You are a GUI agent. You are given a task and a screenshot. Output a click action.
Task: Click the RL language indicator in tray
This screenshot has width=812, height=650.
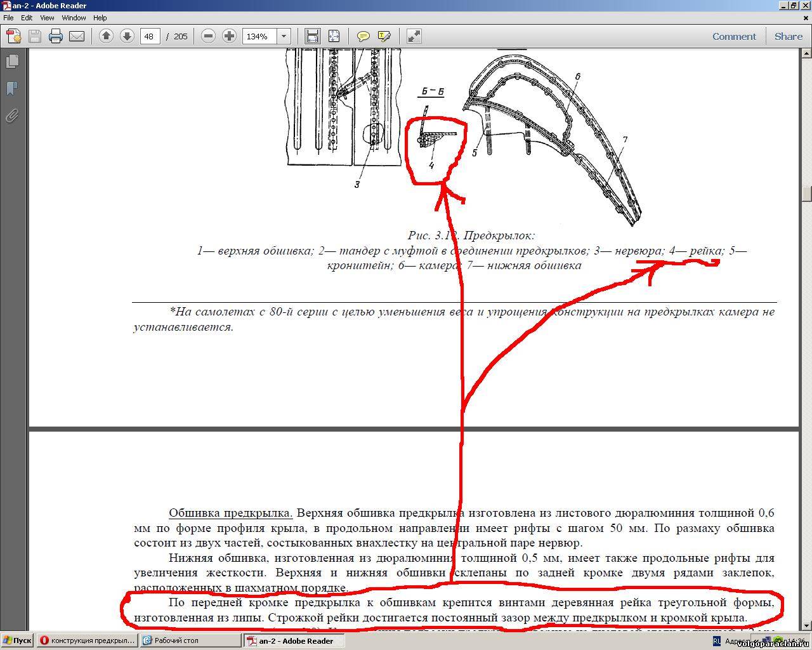click(x=716, y=641)
